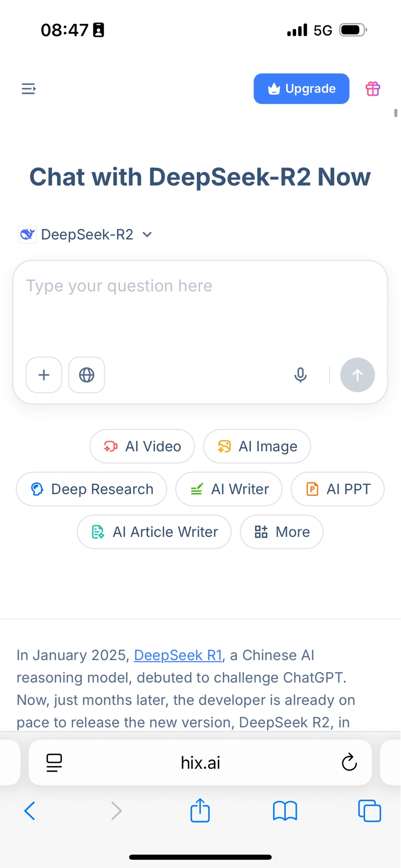Open the hamburger sidebar menu

click(x=29, y=89)
